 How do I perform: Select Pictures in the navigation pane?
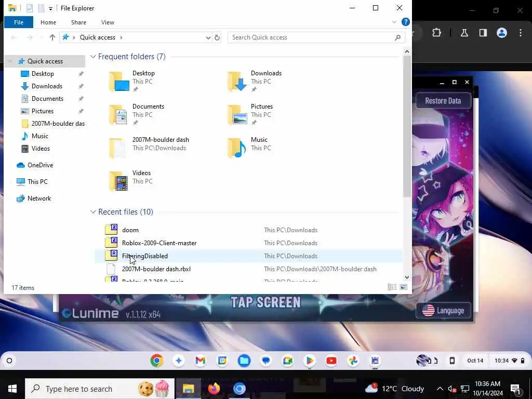click(43, 111)
